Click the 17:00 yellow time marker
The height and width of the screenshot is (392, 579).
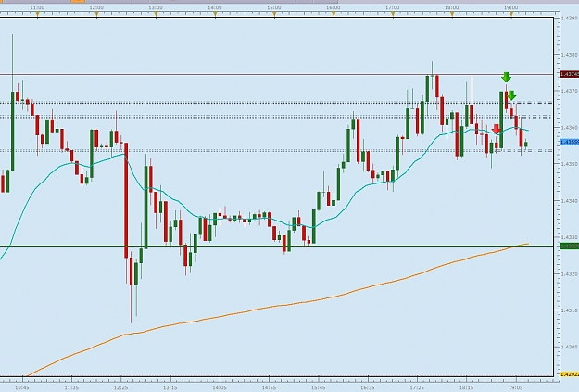pyautogui.click(x=393, y=14)
